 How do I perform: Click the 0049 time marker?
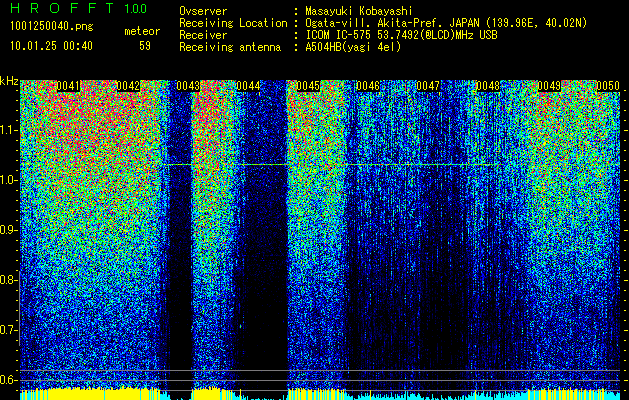click(549, 86)
